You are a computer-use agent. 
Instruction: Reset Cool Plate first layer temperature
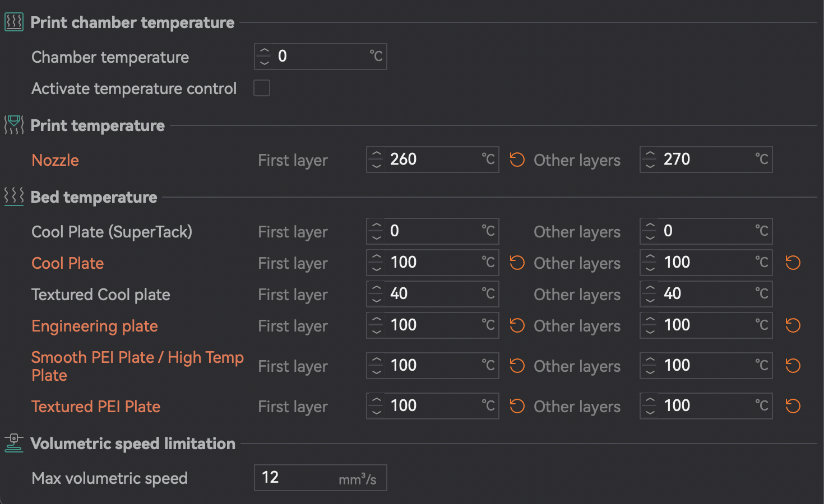[517, 263]
